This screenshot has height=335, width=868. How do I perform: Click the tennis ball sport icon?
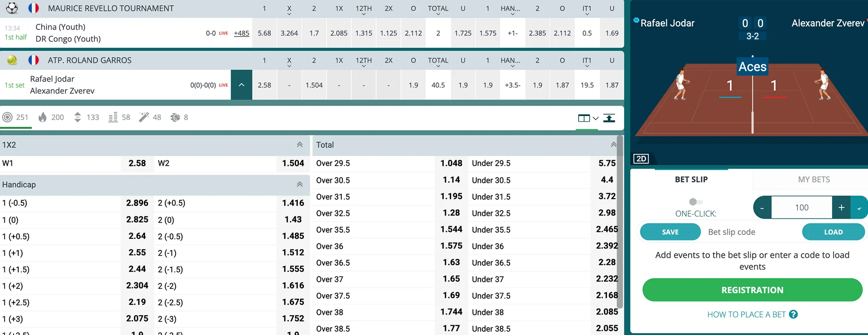(x=12, y=60)
